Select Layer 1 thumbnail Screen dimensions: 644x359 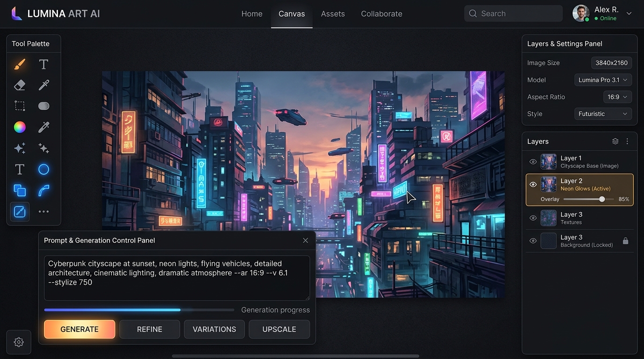pyautogui.click(x=549, y=162)
